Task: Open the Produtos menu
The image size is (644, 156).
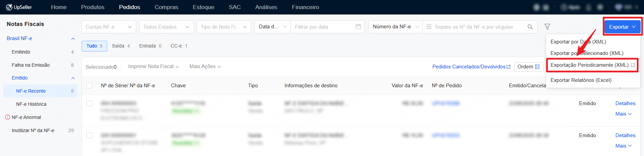Action: [93, 7]
